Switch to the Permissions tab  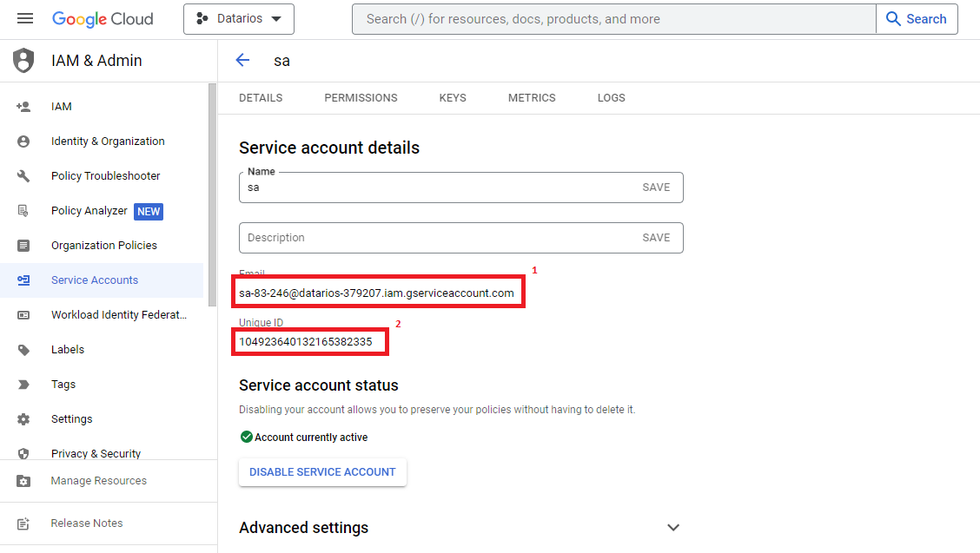point(361,98)
